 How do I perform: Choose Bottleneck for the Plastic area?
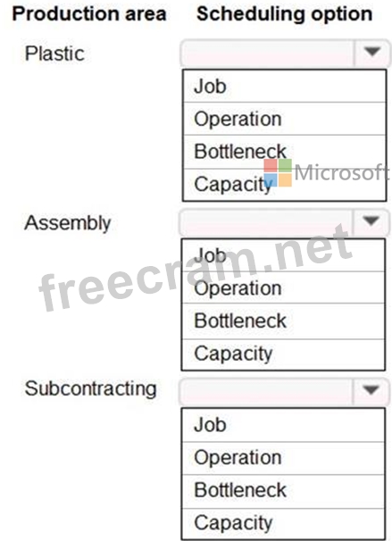[284, 152]
